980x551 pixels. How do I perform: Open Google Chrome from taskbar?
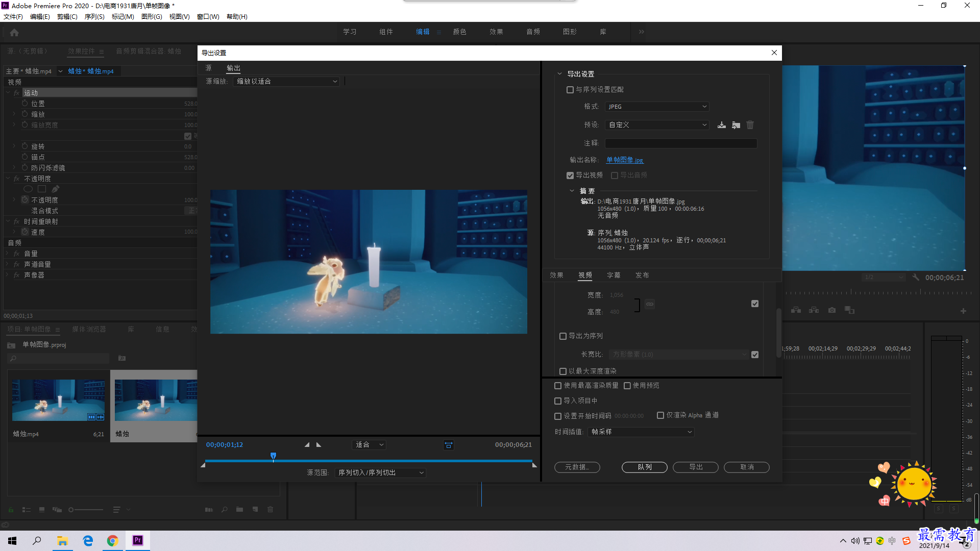coord(112,541)
